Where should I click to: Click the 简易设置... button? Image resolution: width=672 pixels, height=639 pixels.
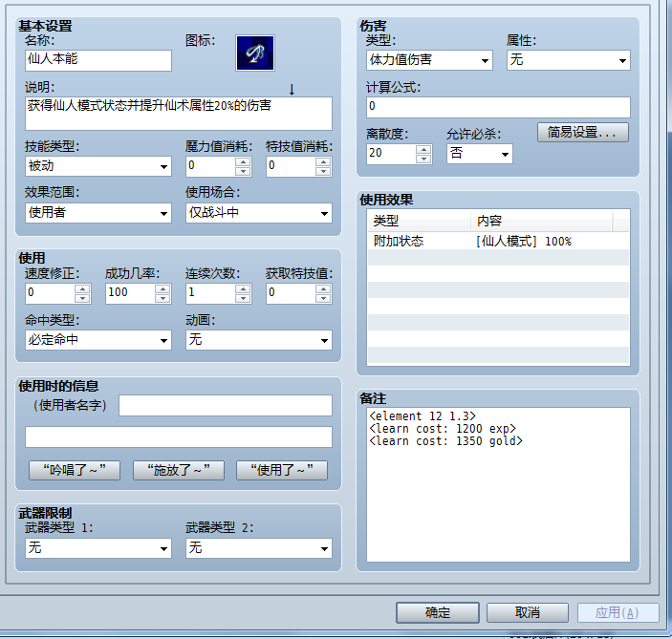(x=583, y=133)
